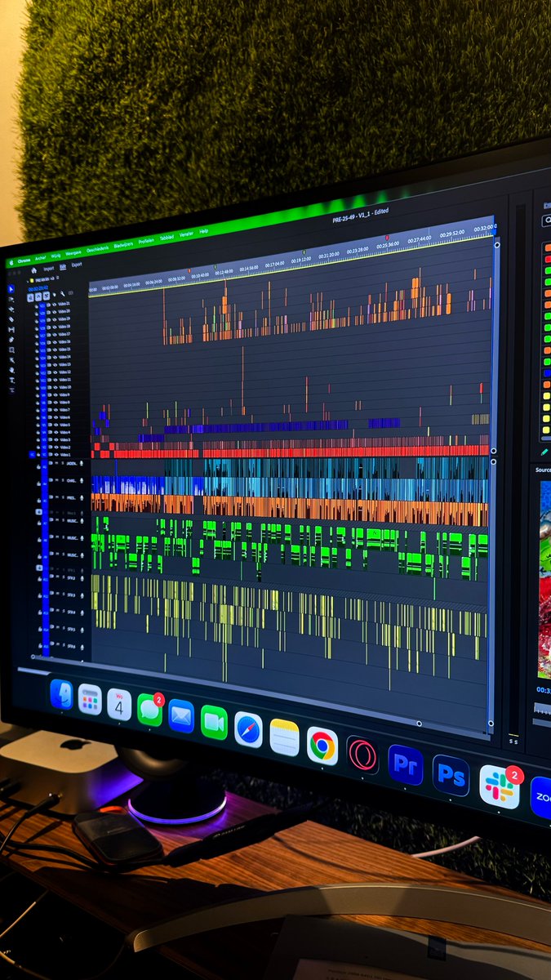Image resolution: width=551 pixels, height=980 pixels.
Task: Switch to the Import tab
Action: click(49, 269)
